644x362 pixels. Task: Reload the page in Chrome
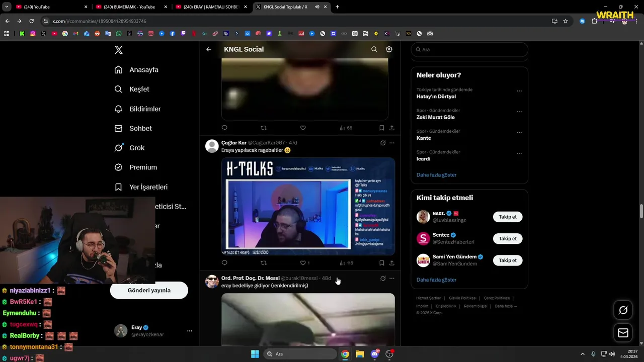click(31, 21)
